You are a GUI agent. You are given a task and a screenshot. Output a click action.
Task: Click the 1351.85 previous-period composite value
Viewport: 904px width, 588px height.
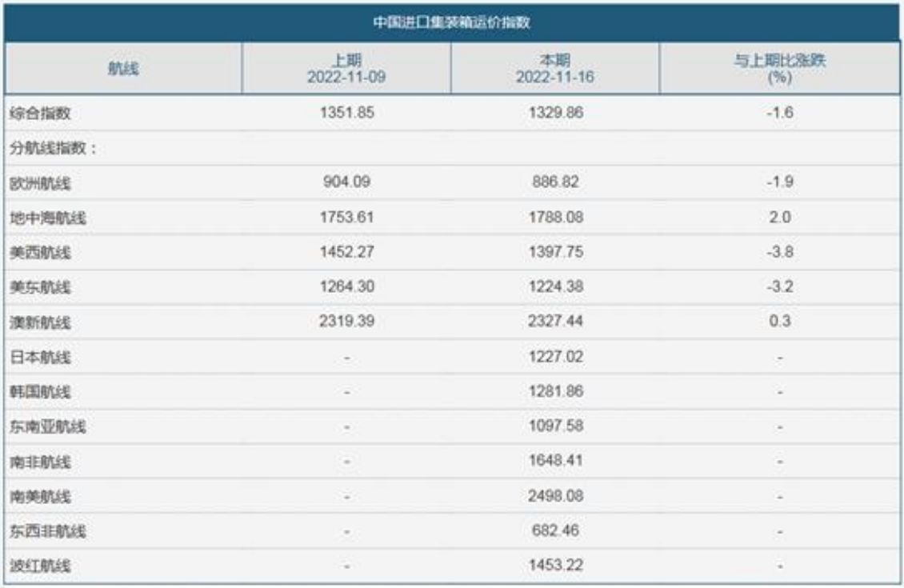coord(346,114)
